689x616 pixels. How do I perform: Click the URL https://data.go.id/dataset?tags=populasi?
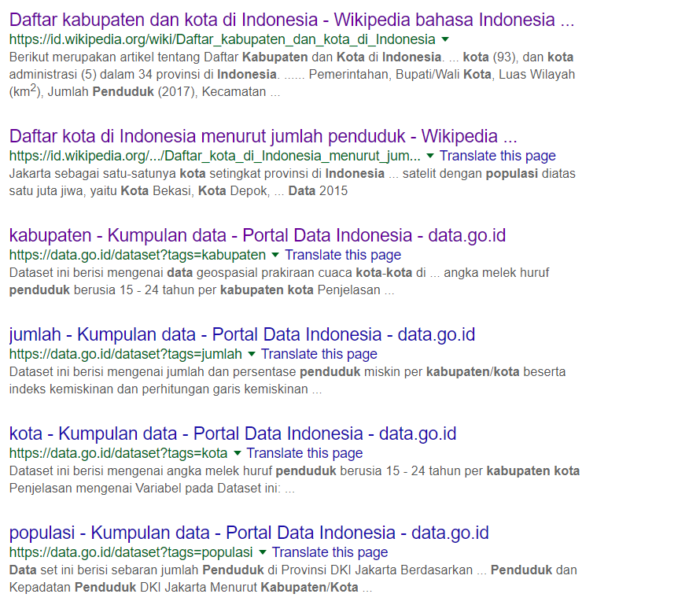pyautogui.click(x=131, y=553)
